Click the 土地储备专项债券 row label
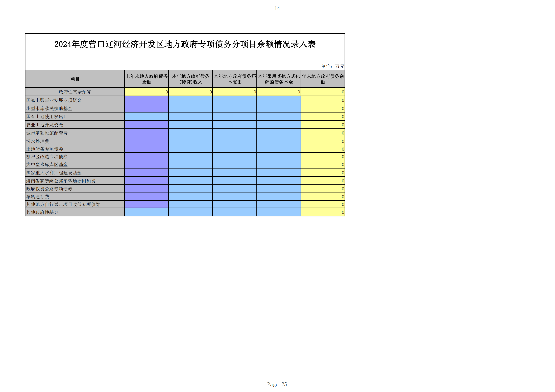The image size is (555, 392). tap(75, 149)
